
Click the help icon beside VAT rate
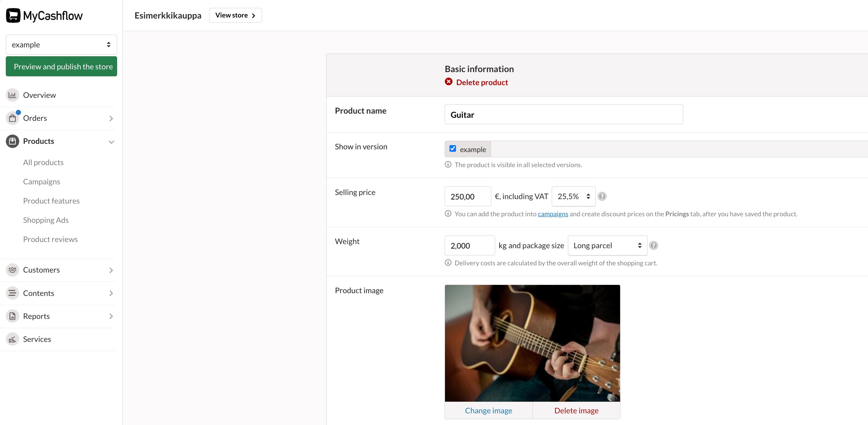[602, 196]
